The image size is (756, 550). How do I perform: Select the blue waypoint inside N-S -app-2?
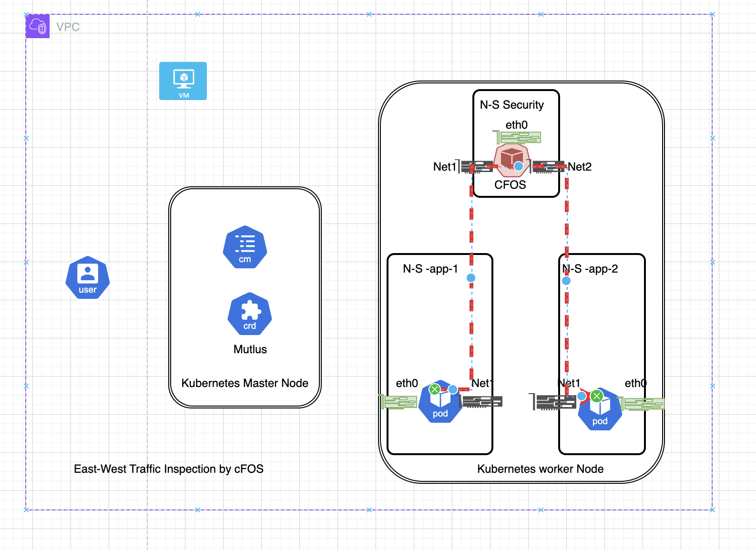(566, 281)
